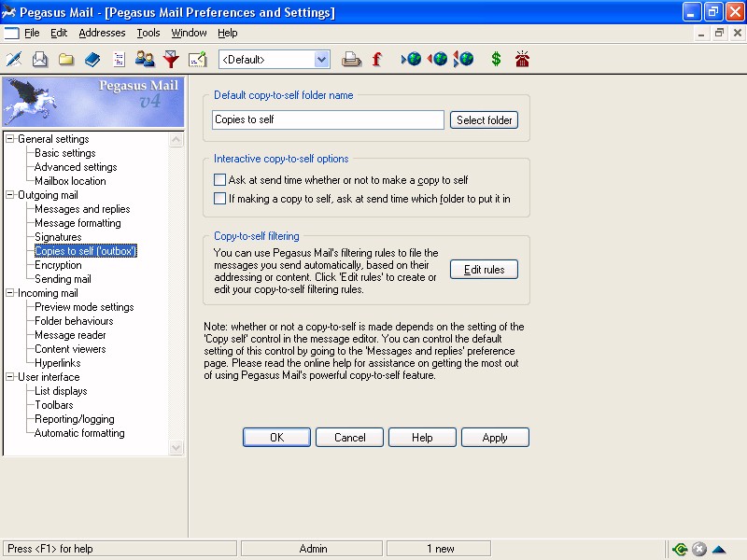Screen dimensions: 747x560
Task: Select 'Signatures' in the tree
Action: 58,237
